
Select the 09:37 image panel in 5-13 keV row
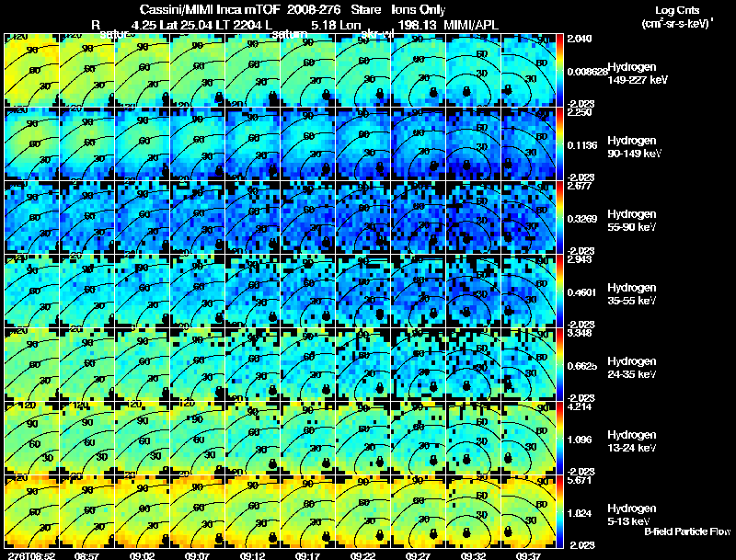(528, 511)
